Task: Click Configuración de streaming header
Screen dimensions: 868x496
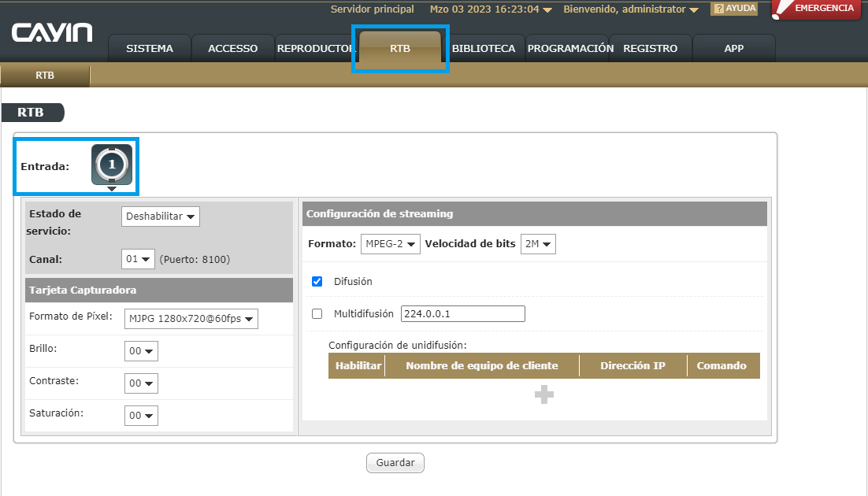Action: pos(535,213)
